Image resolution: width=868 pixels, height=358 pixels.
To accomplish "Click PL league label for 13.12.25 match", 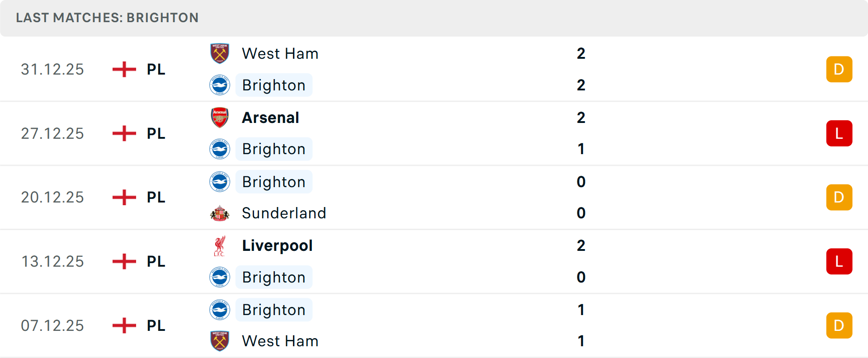I will [x=156, y=261].
